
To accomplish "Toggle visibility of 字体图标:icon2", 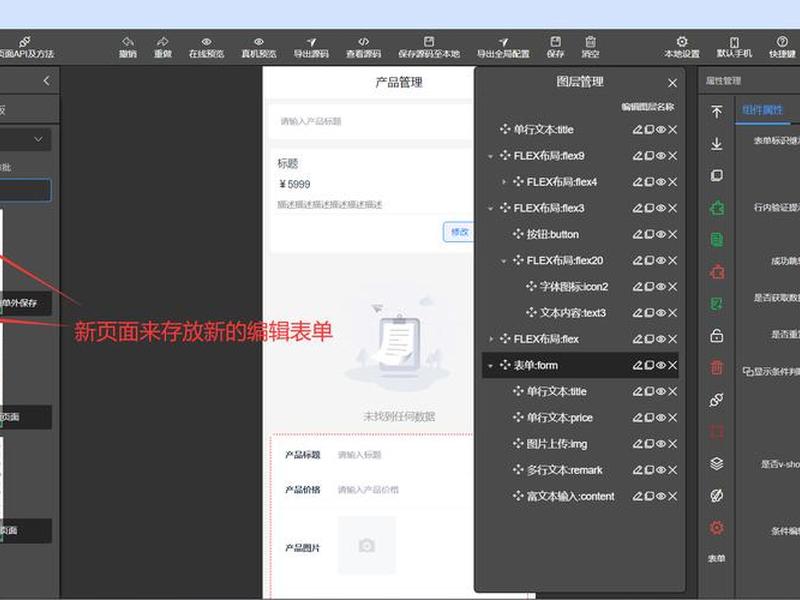I will coord(661,287).
